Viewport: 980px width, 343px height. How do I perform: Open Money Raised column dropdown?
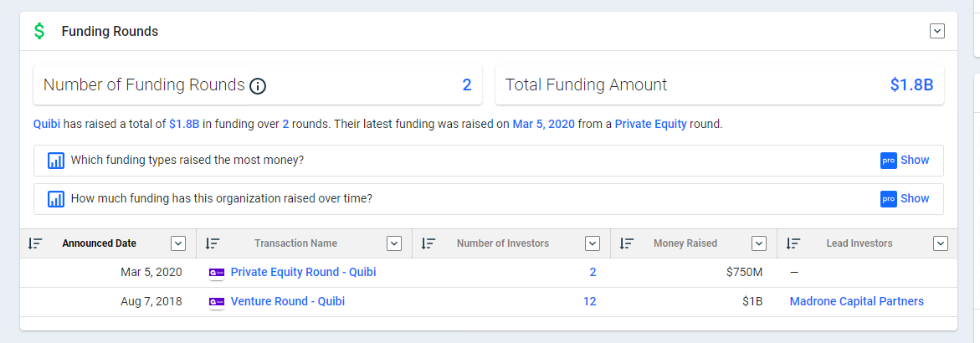click(759, 243)
